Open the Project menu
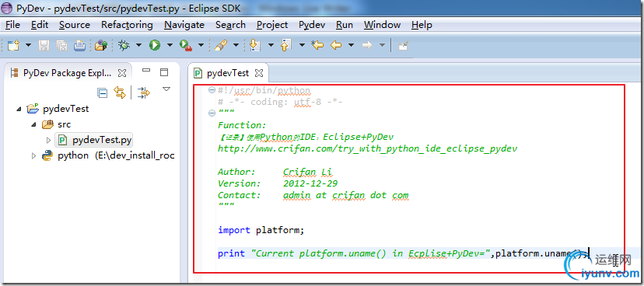The height and width of the screenshot is (286, 644). tap(272, 25)
